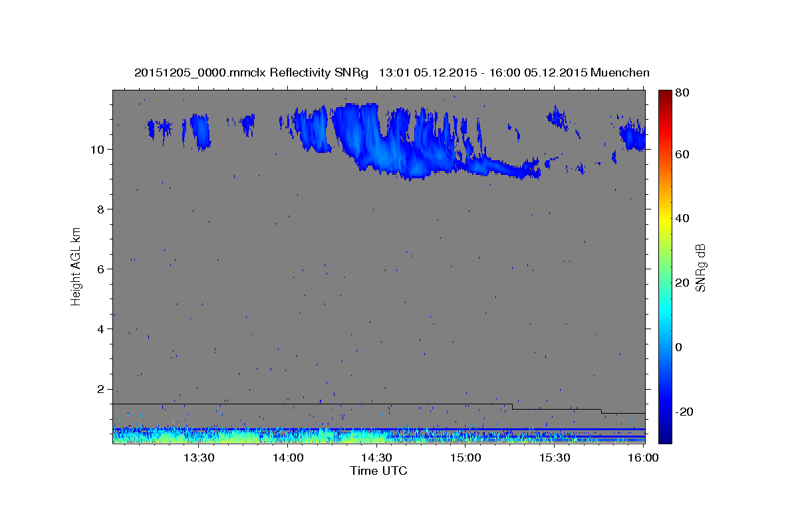Click the 16:00 time tick label
798x532 pixels.
(x=643, y=458)
